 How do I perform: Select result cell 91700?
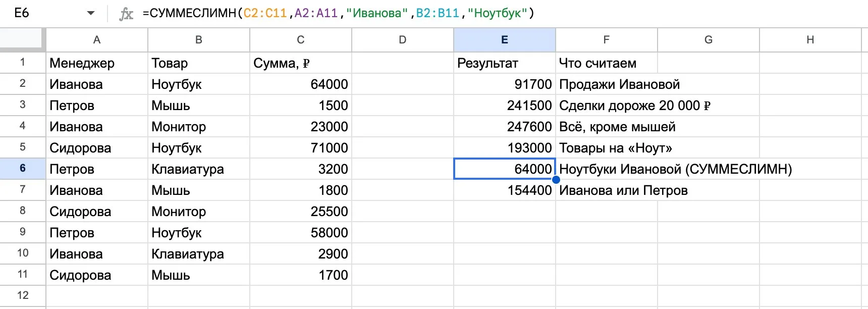(505, 84)
